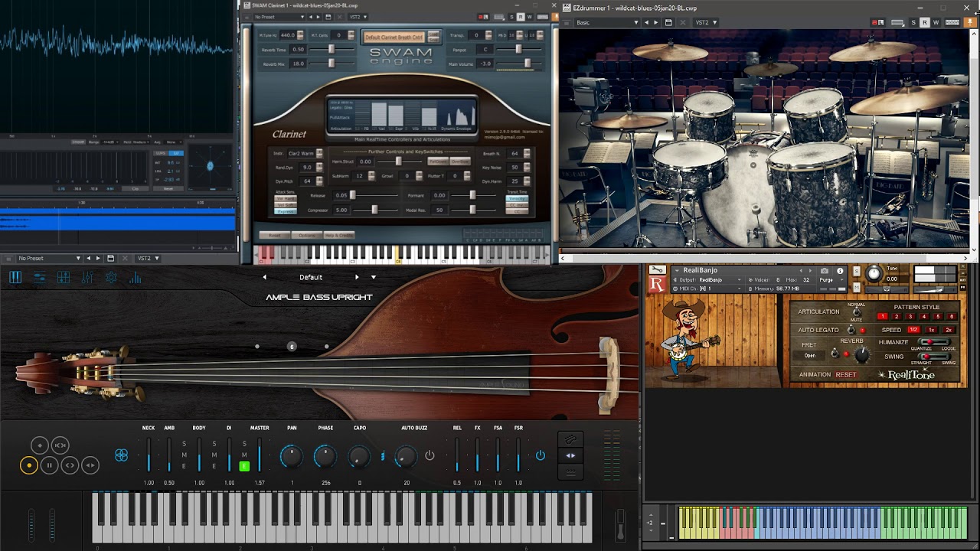This screenshot has height=551, width=980.
Task: Select pattern style 1 in RealiBanjo
Action: (x=883, y=317)
